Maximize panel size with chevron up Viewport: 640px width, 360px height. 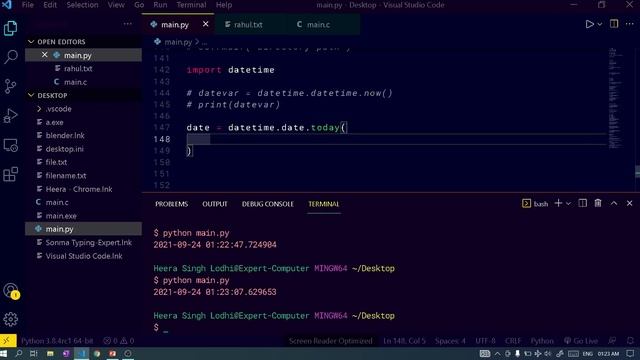click(x=614, y=203)
